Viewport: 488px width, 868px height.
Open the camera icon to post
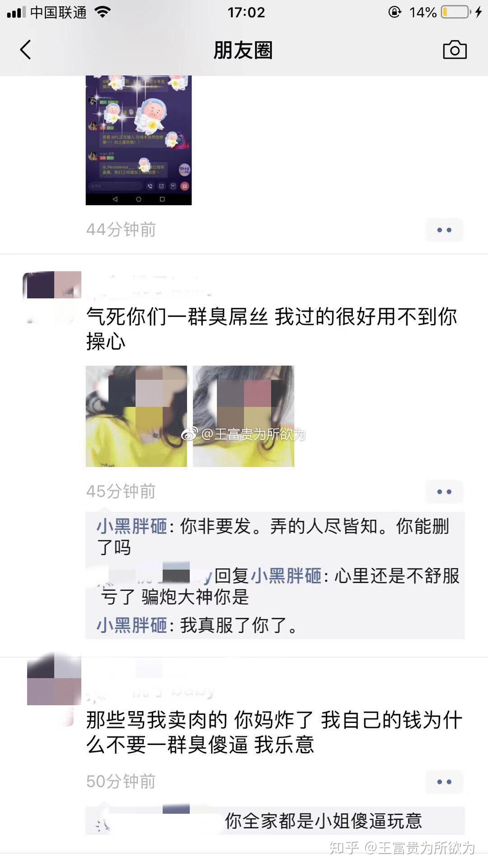click(455, 50)
